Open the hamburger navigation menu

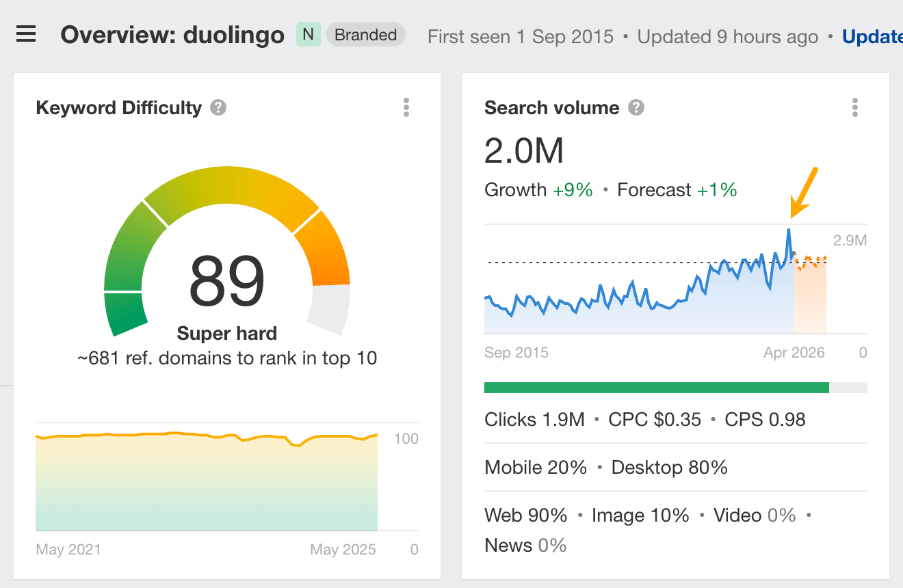pyautogui.click(x=26, y=34)
